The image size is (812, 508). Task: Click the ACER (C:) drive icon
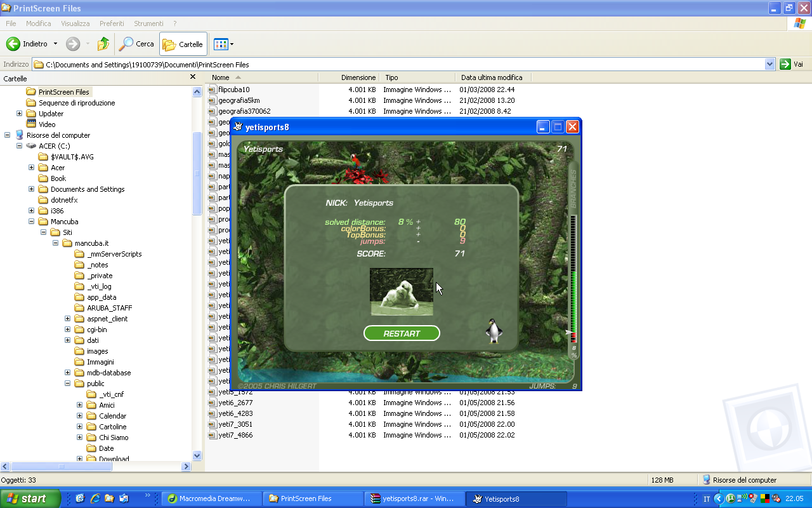click(31, 145)
